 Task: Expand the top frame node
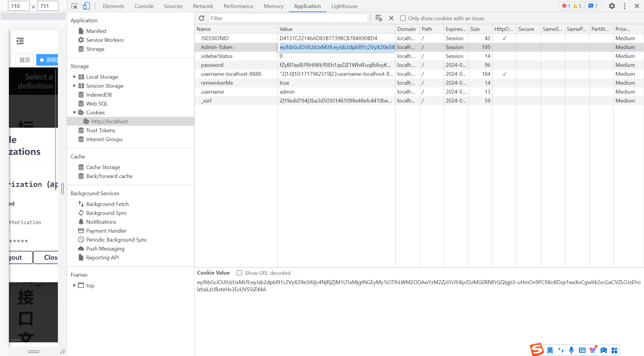click(x=75, y=285)
